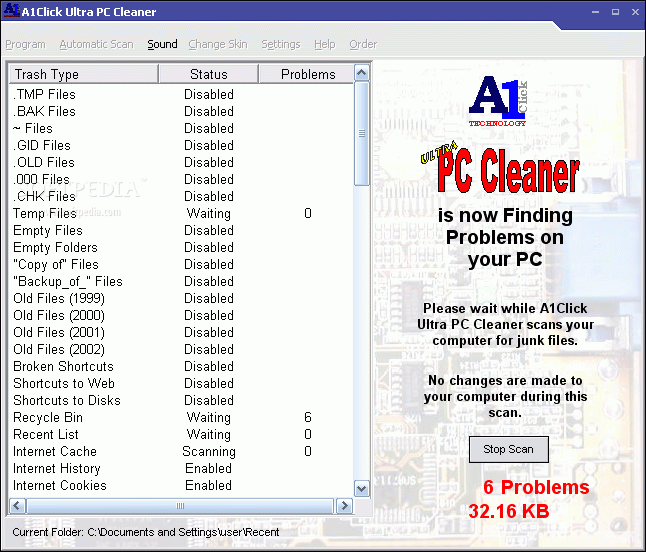Close the A1Click Ultra PC Cleaner window
The height and width of the screenshot is (552, 646).
pyautogui.click(x=635, y=12)
